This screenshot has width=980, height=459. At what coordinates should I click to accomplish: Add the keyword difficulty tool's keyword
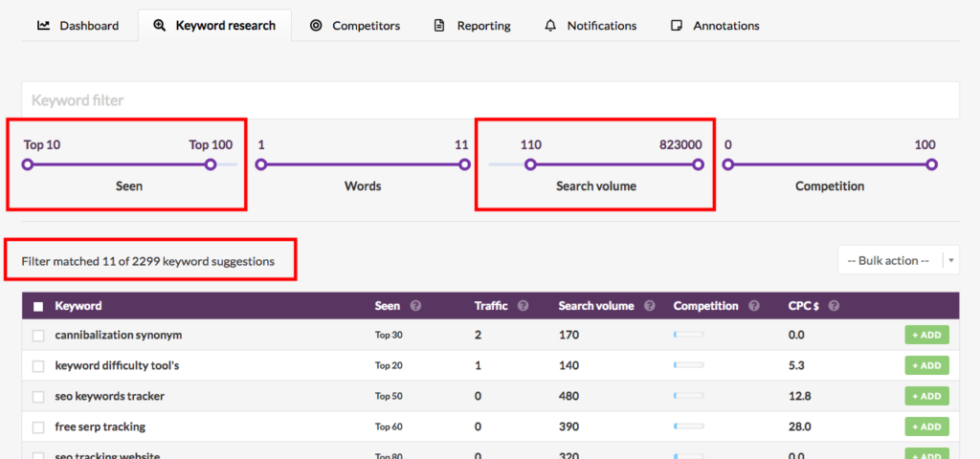pyautogui.click(x=926, y=365)
